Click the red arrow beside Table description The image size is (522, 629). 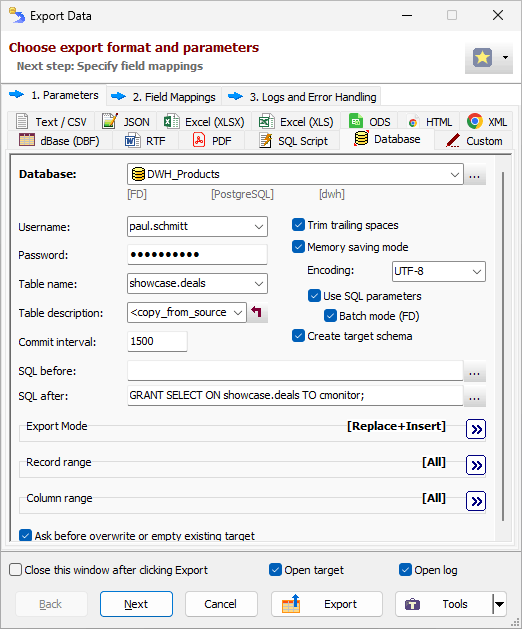tap(257, 312)
